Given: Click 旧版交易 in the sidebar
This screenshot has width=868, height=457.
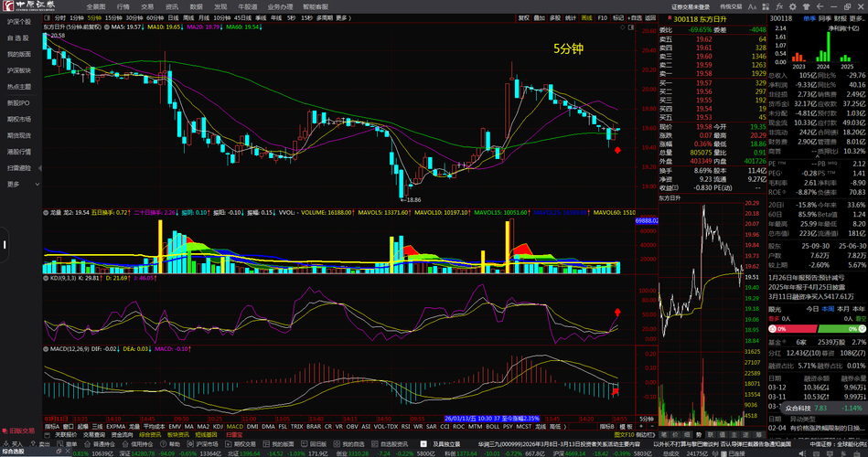Looking at the screenshot, I should (x=18, y=430).
